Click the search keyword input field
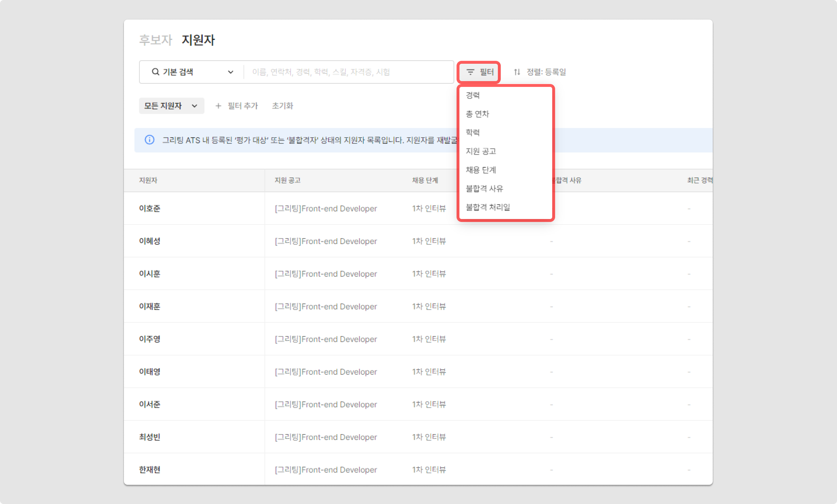Viewport: 837px width, 504px height. (348, 72)
